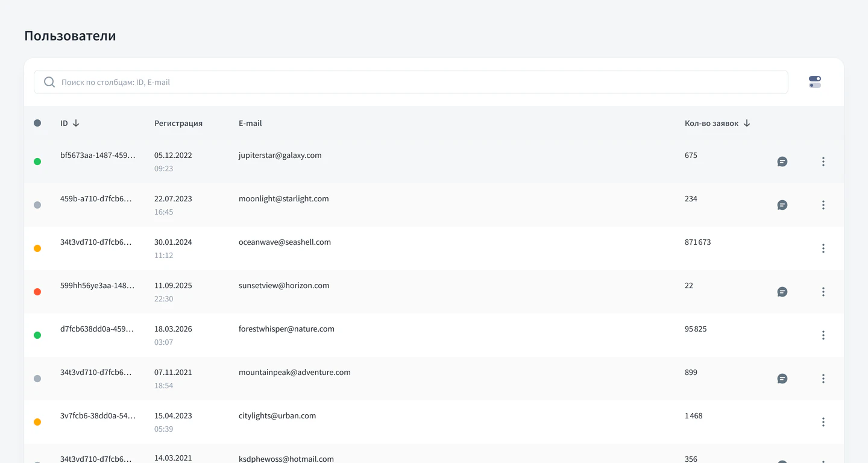Open chat icon for jupiterstar@galaxy.com row
Image resolution: width=868 pixels, height=463 pixels.
[782, 162]
